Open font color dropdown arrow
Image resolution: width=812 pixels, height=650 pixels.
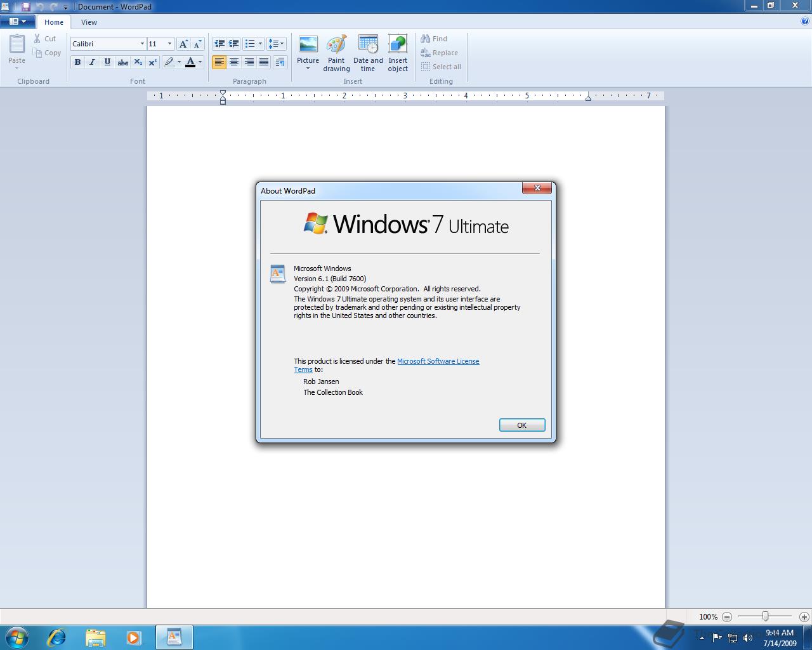click(x=200, y=62)
